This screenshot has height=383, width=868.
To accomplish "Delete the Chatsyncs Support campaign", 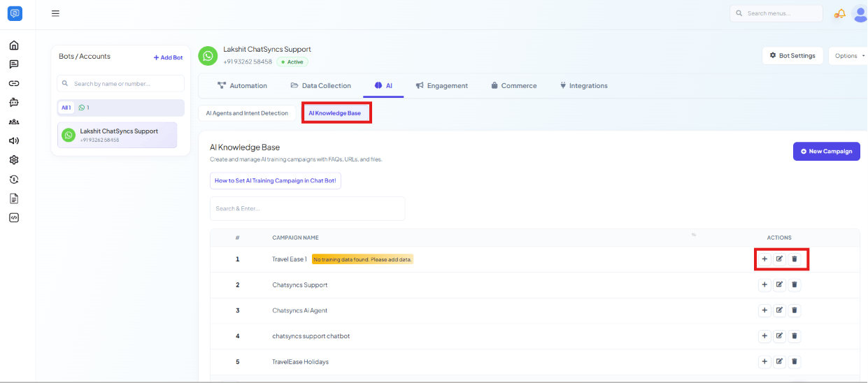I will [795, 284].
